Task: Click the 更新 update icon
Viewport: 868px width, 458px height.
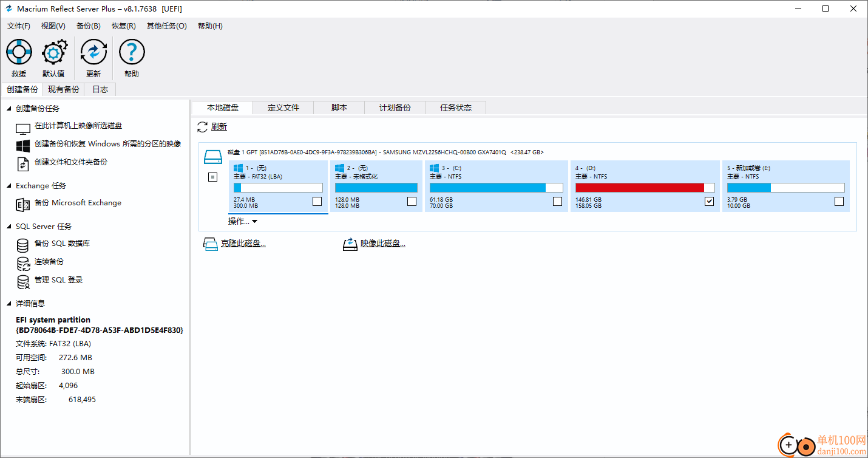Action: point(93,53)
